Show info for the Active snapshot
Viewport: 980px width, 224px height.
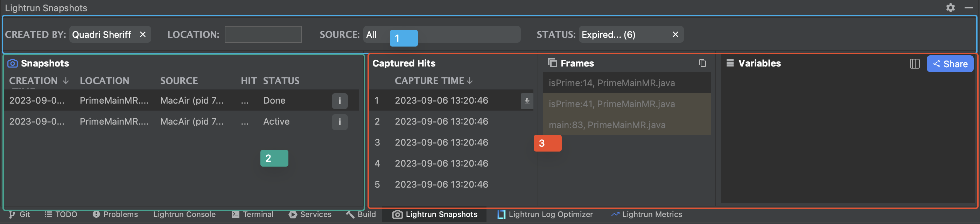tap(339, 122)
